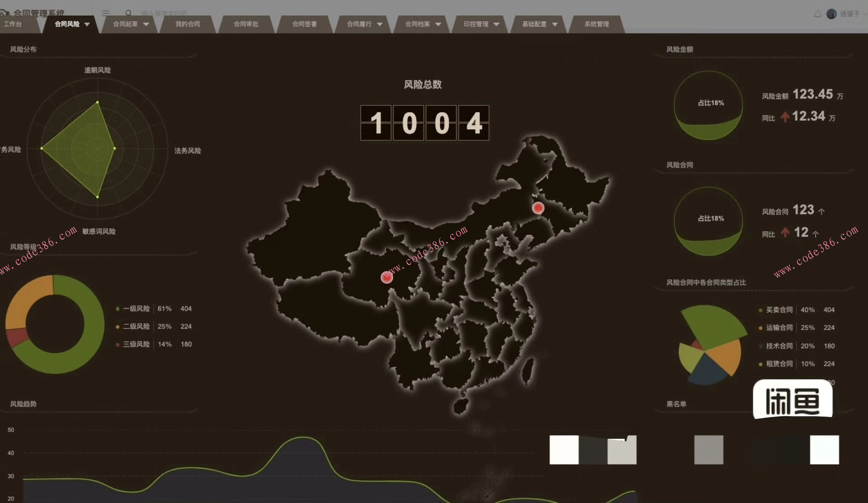Screen dimensions: 868x503
Task: Click the hamburger menu collapse icon
Action: pos(106,13)
